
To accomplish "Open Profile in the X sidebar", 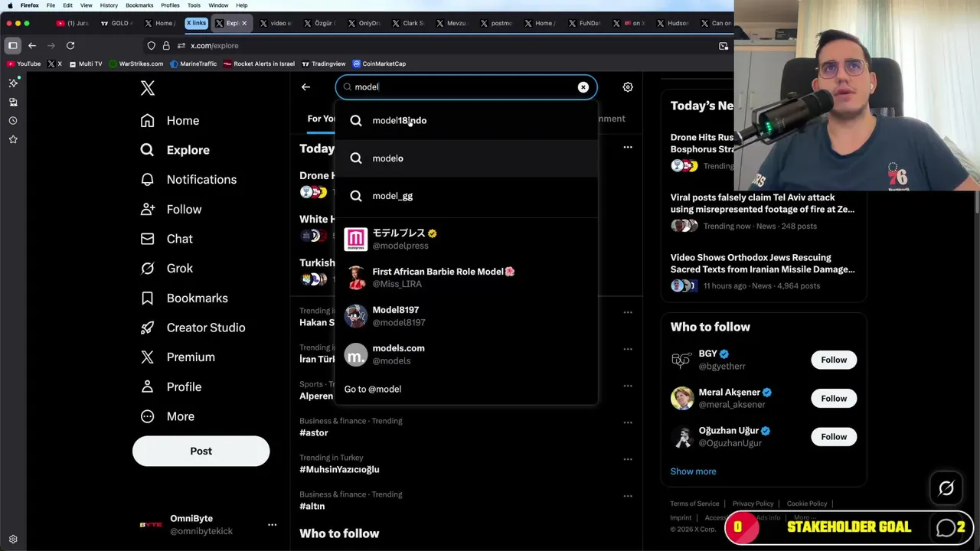I will click(x=171, y=386).
